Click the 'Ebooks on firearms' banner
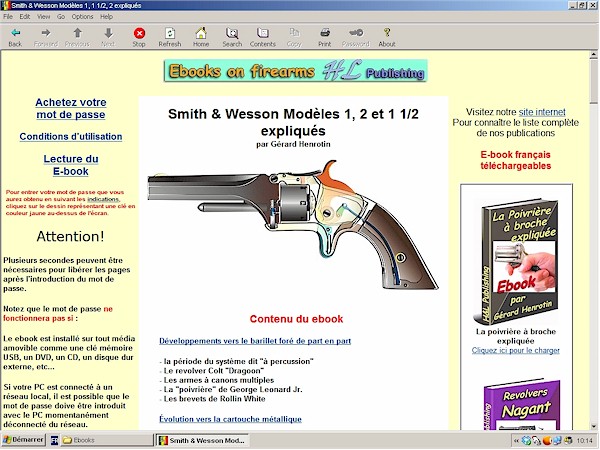The height and width of the screenshot is (450, 600). [x=295, y=71]
